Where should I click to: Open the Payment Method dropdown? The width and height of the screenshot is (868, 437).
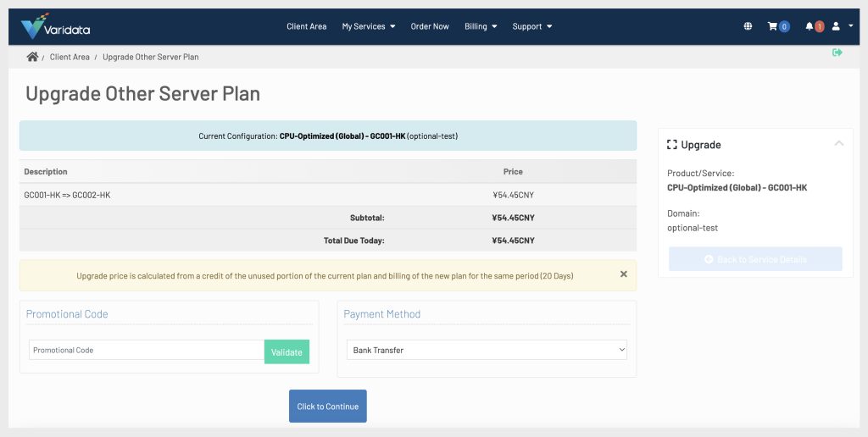point(487,350)
